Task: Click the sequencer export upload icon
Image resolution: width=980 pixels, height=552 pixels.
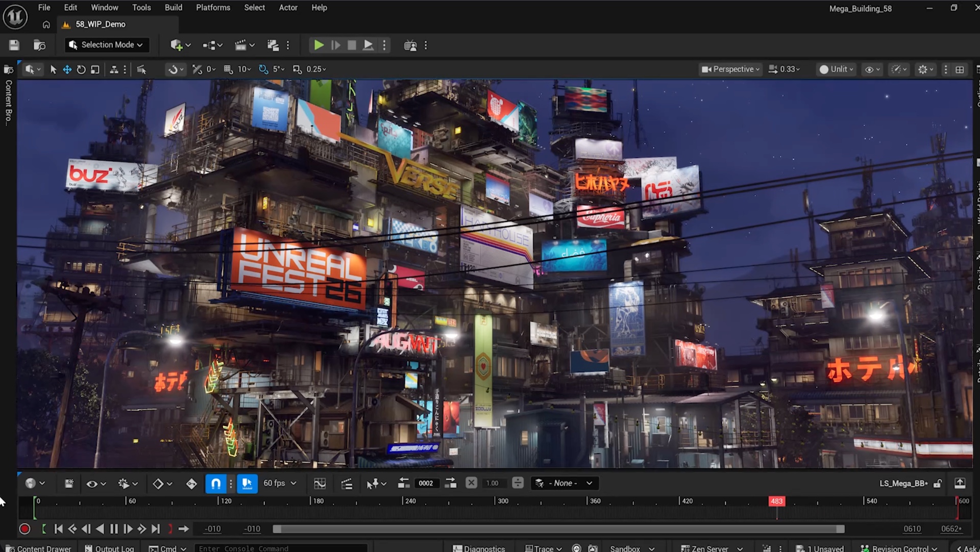Action: pyautogui.click(x=960, y=483)
